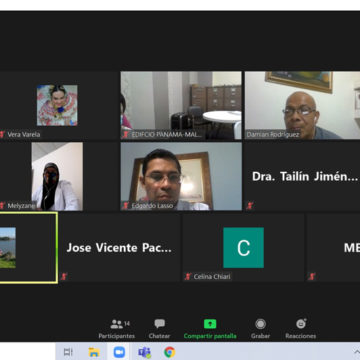Open File Explorer from the taskbar
The width and height of the screenshot is (360, 360).
[x=94, y=352]
